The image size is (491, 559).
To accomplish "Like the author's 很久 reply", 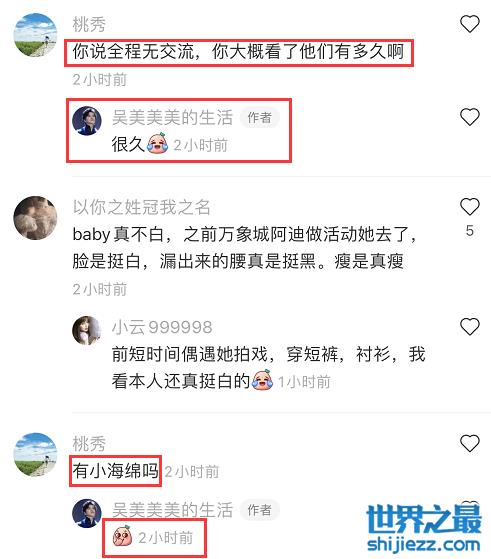I will pyautogui.click(x=470, y=117).
